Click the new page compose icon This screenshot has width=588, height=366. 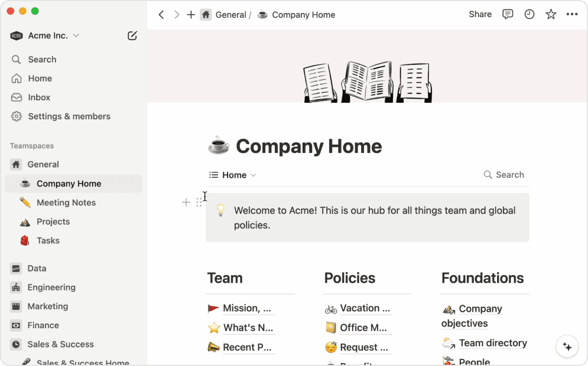[132, 36]
